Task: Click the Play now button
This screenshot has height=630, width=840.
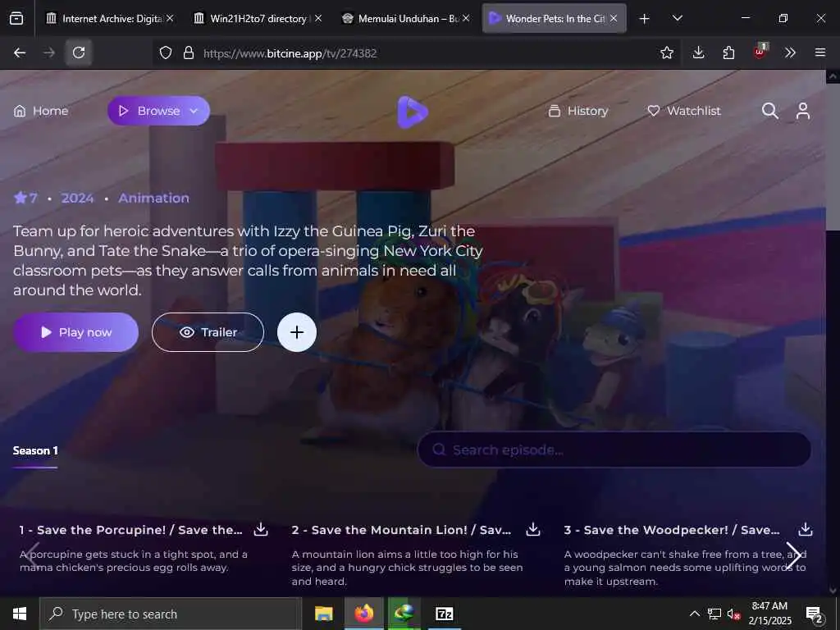Action: pos(75,332)
